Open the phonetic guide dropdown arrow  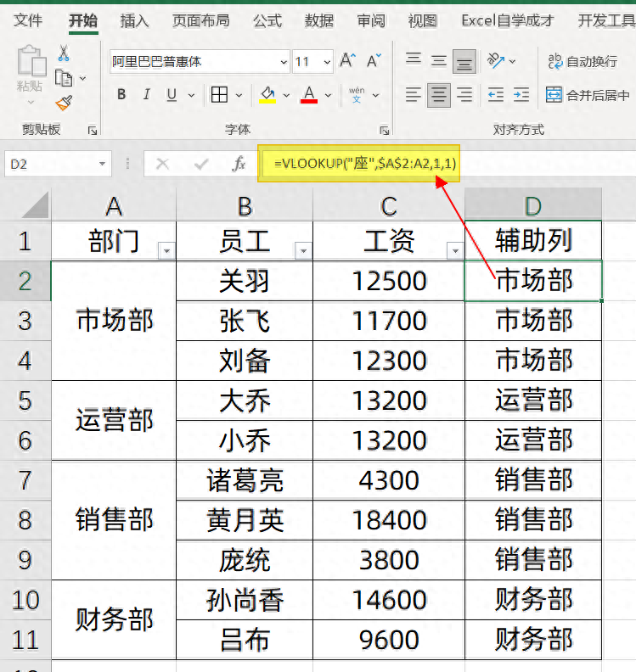click(x=375, y=95)
